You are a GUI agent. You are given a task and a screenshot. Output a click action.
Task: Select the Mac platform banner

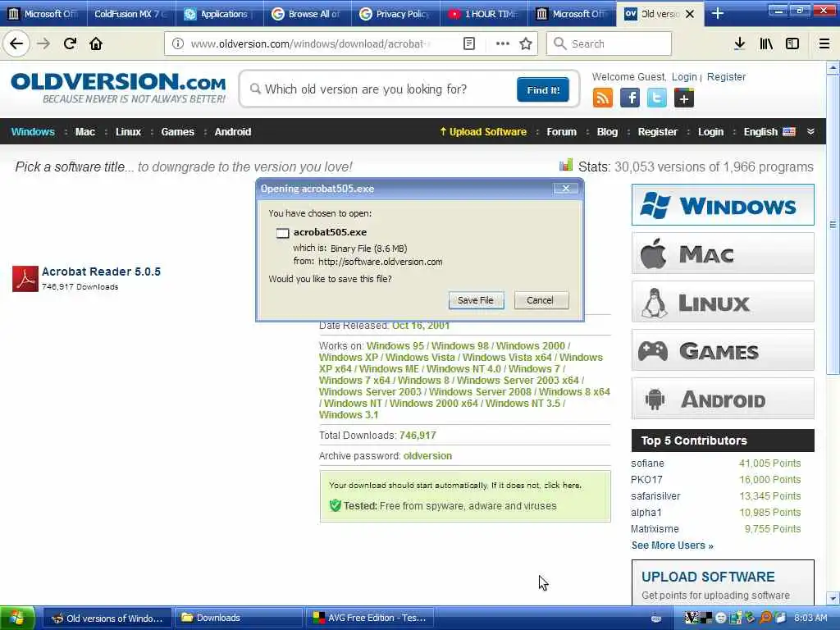coord(723,253)
